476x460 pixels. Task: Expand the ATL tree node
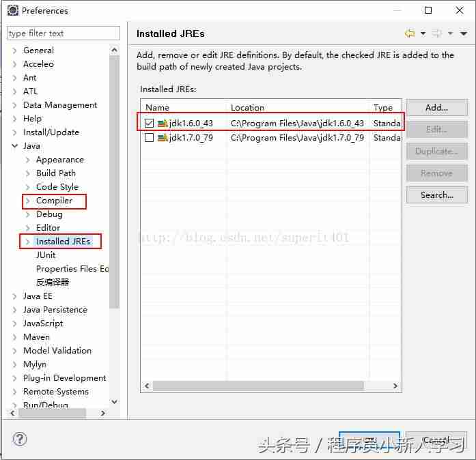14,91
